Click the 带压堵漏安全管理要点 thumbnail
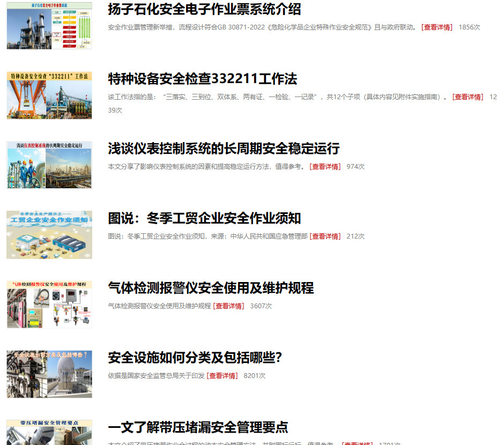 pyautogui.click(x=49, y=432)
